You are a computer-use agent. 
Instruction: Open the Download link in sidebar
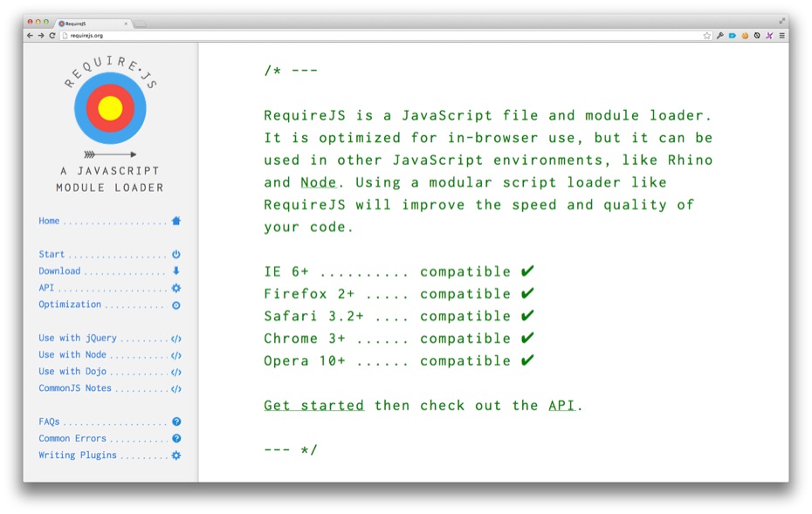pyautogui.click(x=59, y=271)
